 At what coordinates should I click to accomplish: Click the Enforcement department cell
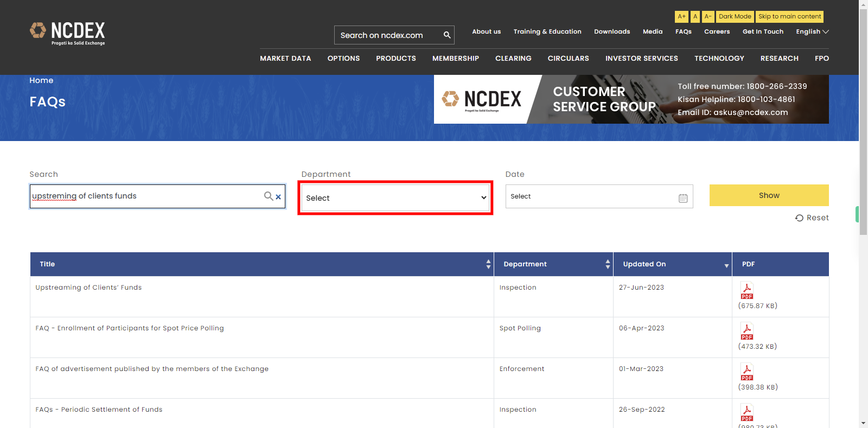553,378
